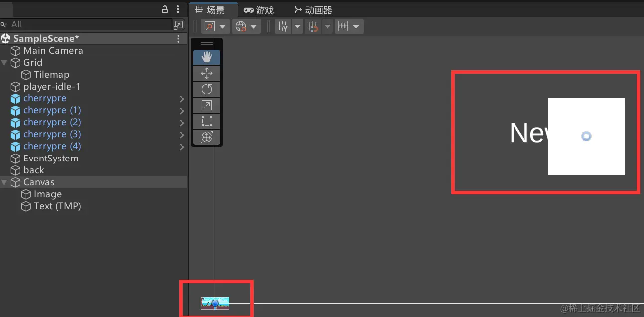This screenshot has height=317, width=644.
Task: Open prefab arrow for cherrypre (1)
Action: pyautogui.click(x=182, y=111)
